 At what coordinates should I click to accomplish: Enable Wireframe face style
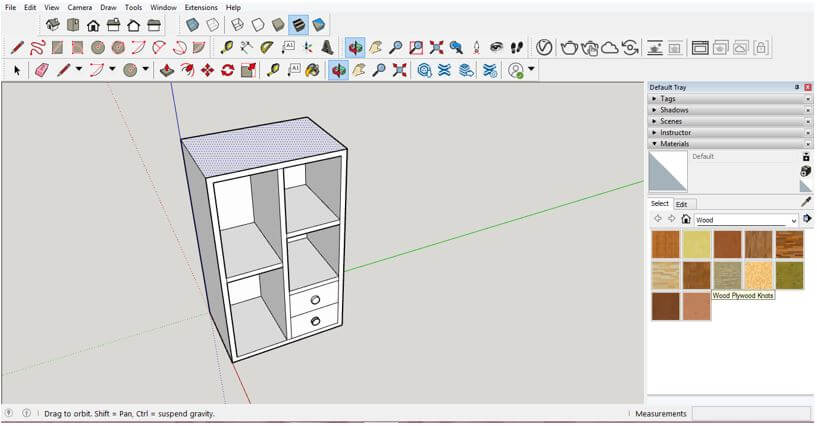click(x=237, y=25)
